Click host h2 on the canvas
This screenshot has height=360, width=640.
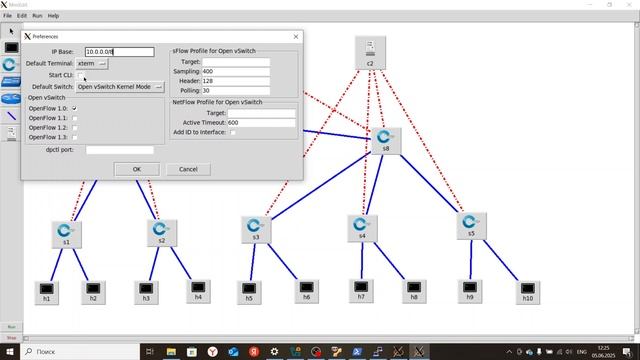pos(93,293)
